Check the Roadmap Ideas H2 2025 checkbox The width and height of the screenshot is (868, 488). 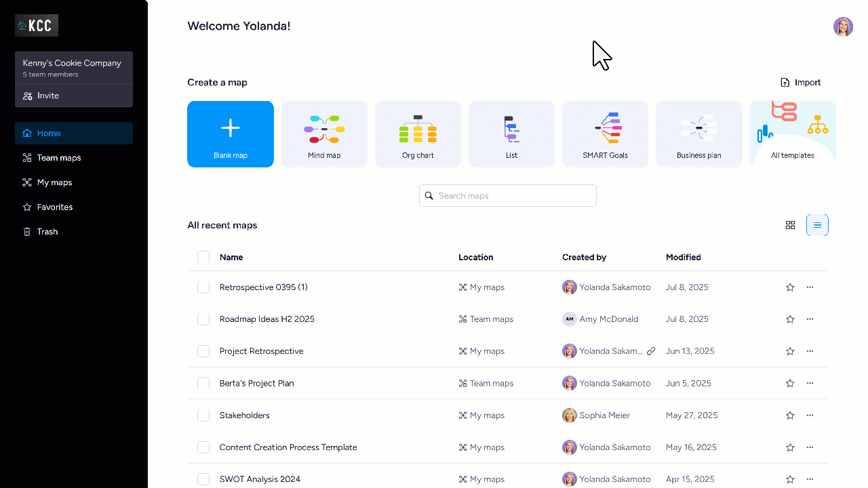[x=203, y=319]
